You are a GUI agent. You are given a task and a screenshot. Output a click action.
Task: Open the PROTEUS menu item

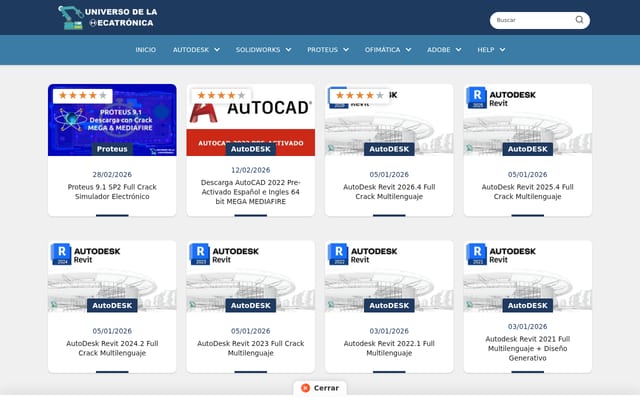click(322, 50)
